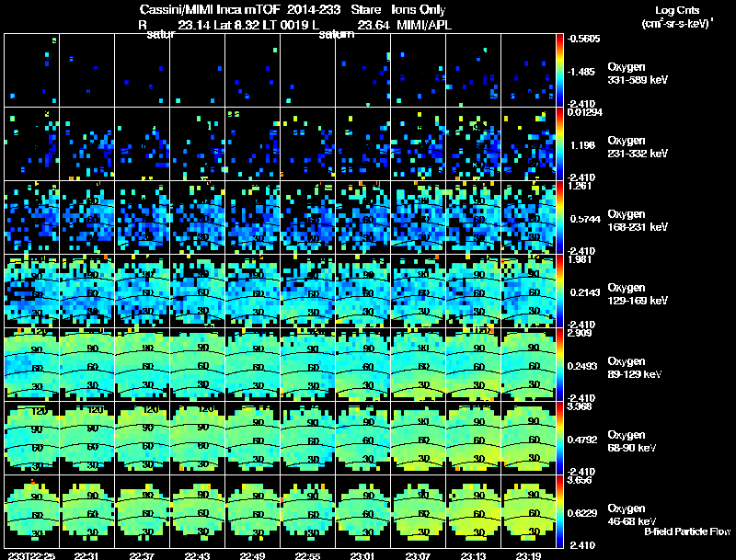Click the Oxygen 168-231 keV panel at 22:37
Image resolution: width=736 pixels, height=560 pixels.
(x=143, y=218)
